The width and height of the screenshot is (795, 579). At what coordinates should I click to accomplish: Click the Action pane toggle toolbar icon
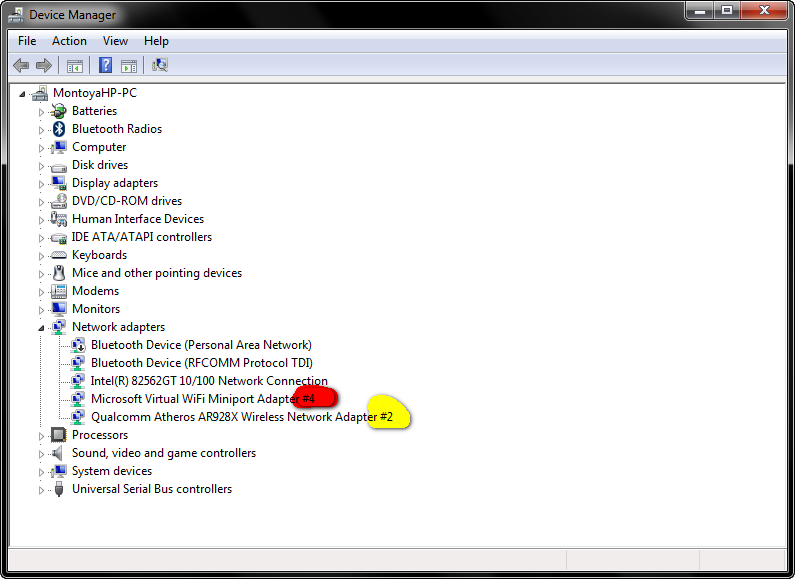tap(129, 65)
